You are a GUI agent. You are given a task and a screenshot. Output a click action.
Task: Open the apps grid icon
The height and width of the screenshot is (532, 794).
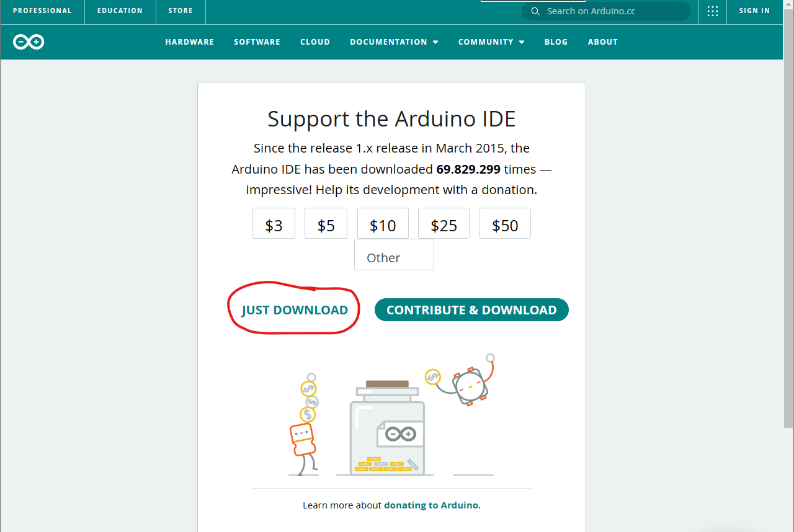pos(712,11)
